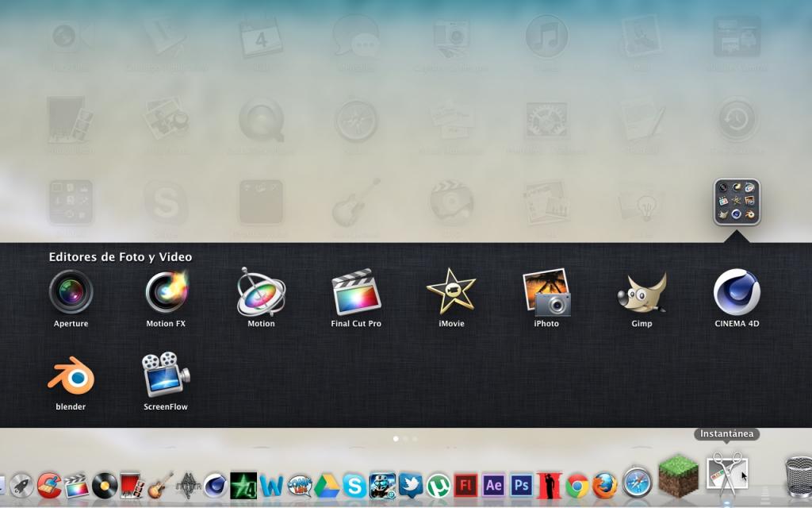Open GarageBand guitar icon in the Dock
Image resolution: width=812 pixels, height=508 pixels.
pos(160,486)
